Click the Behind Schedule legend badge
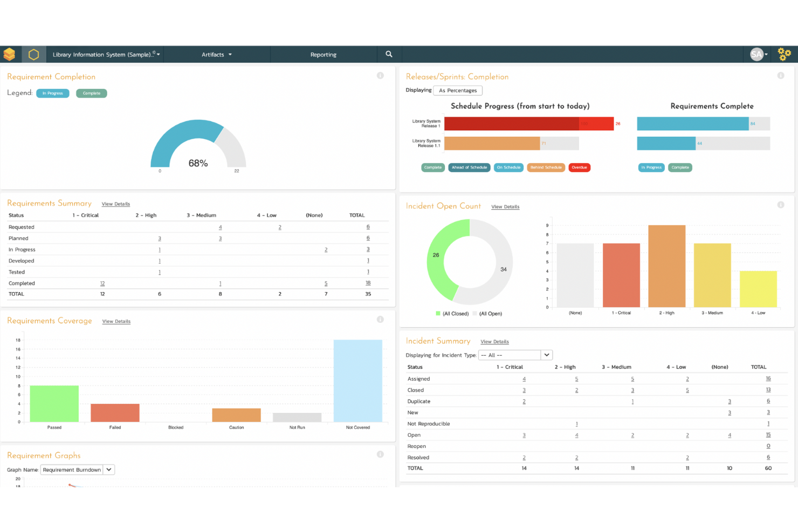Viewport: 798px width, 532px height. coord(546,168)
